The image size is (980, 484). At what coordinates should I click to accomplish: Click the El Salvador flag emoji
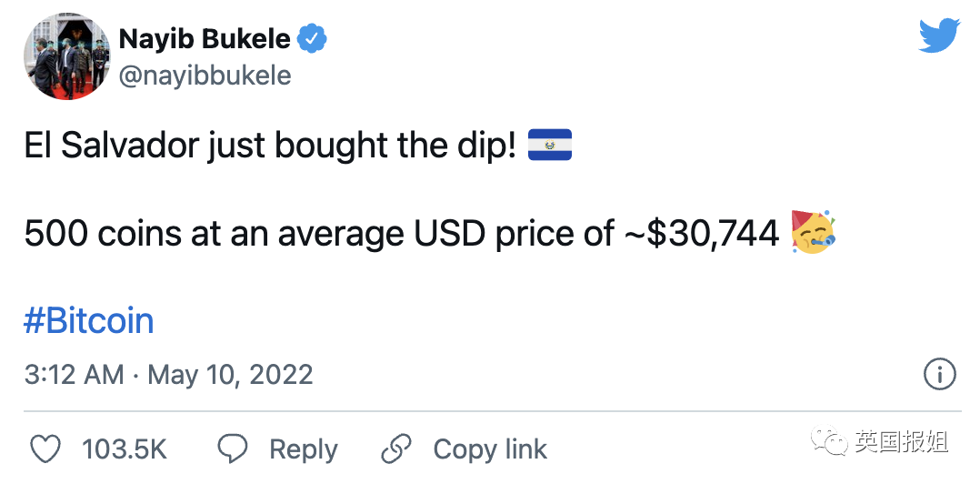tap(549, 146)
